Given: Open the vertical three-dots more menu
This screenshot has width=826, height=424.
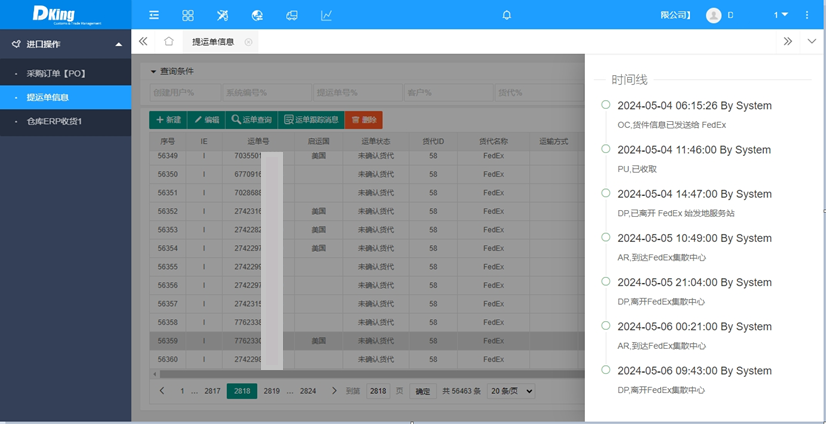Looking at the screenshot, I should pyautogui.click(x=807, y=15).
